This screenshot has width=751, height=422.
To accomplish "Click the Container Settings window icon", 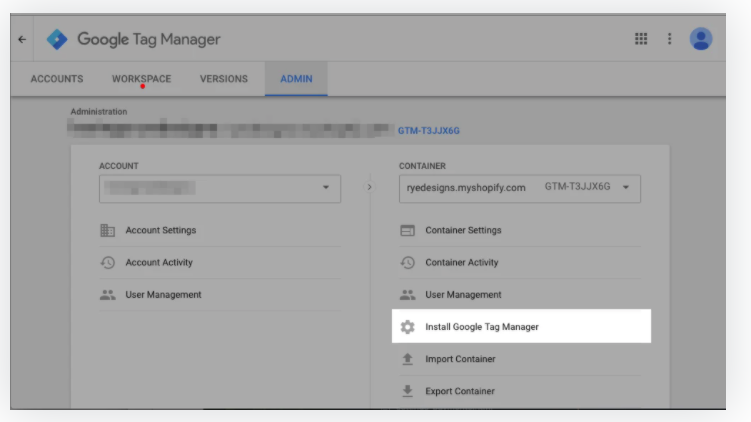I will tap(407, 230).
